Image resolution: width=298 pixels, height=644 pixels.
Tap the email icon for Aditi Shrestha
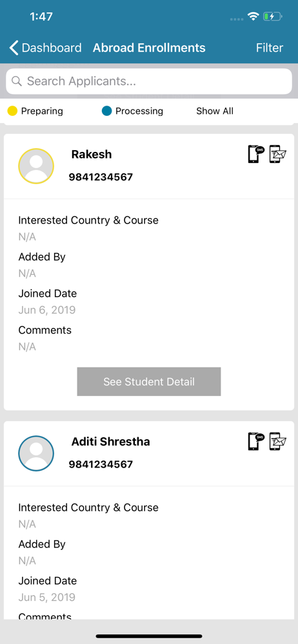(x=278, y=441)
